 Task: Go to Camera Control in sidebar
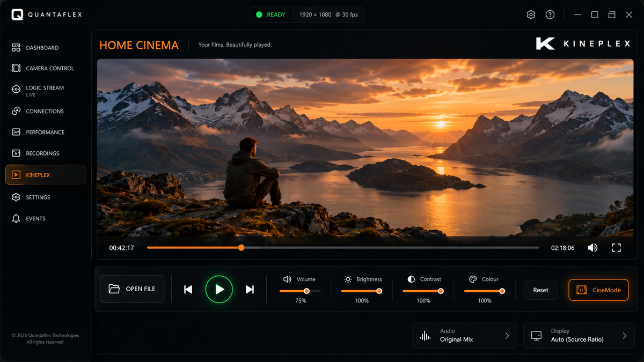[46, 68]
